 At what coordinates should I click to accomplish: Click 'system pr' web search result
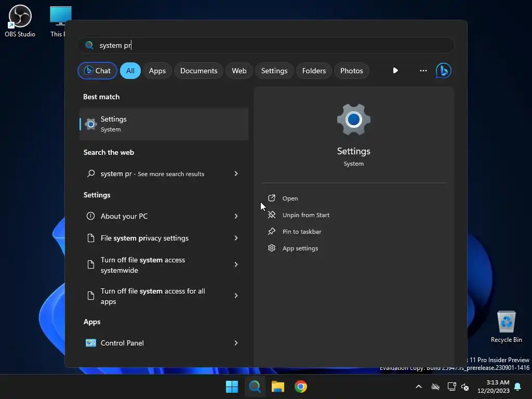[152, 174]
